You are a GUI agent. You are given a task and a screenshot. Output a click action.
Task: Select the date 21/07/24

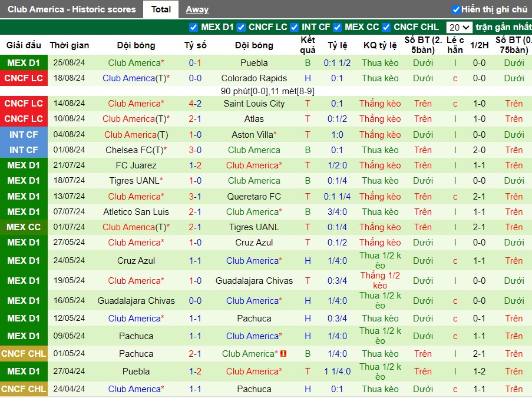69,165
